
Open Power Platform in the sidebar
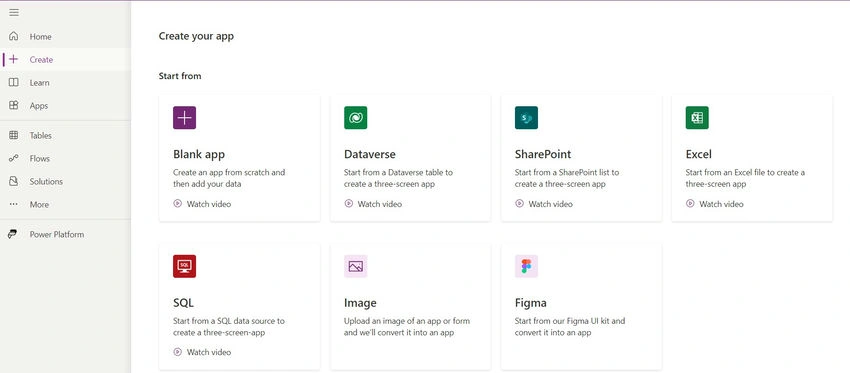click(65, 234)
